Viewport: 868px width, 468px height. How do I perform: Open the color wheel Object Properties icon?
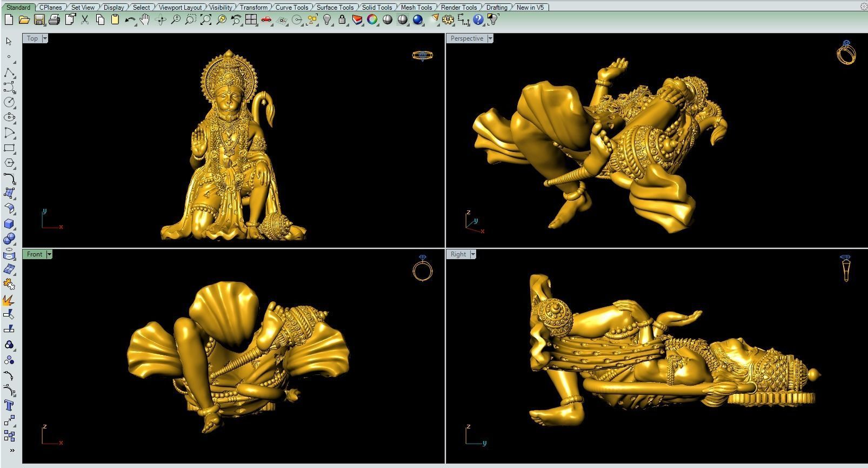pos(372,19)
